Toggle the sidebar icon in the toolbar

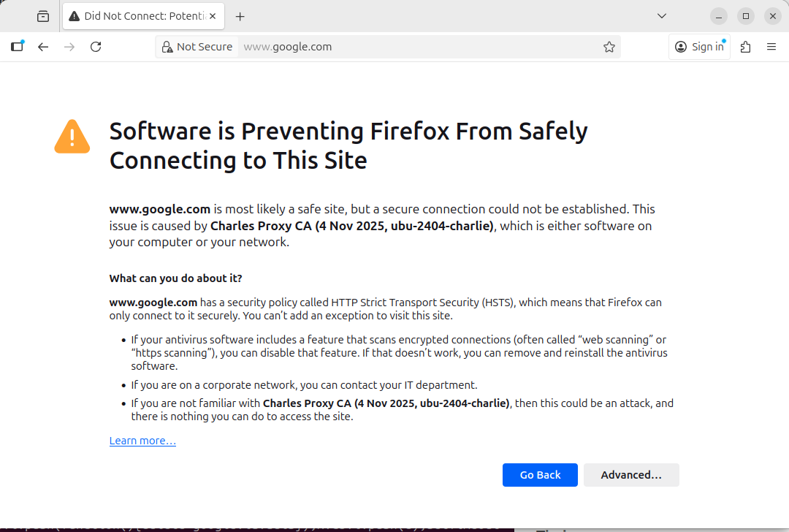17,47
